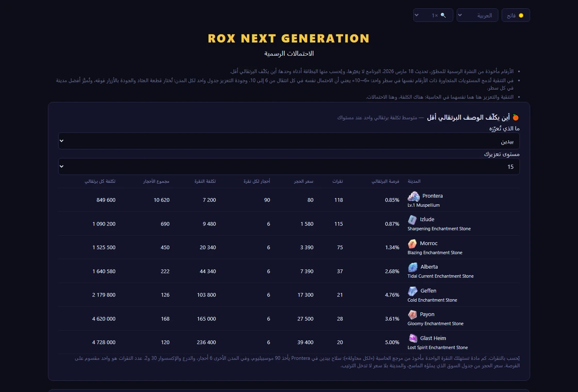578x392 pixels.
Task: Click the 90 stones per click value
Action: pos(267,200)
